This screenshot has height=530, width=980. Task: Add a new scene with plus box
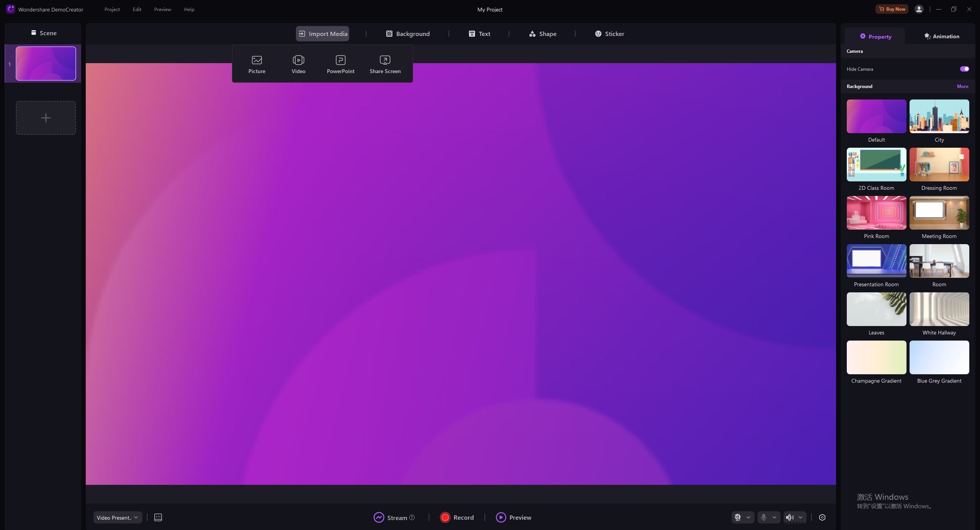(46, 118)
